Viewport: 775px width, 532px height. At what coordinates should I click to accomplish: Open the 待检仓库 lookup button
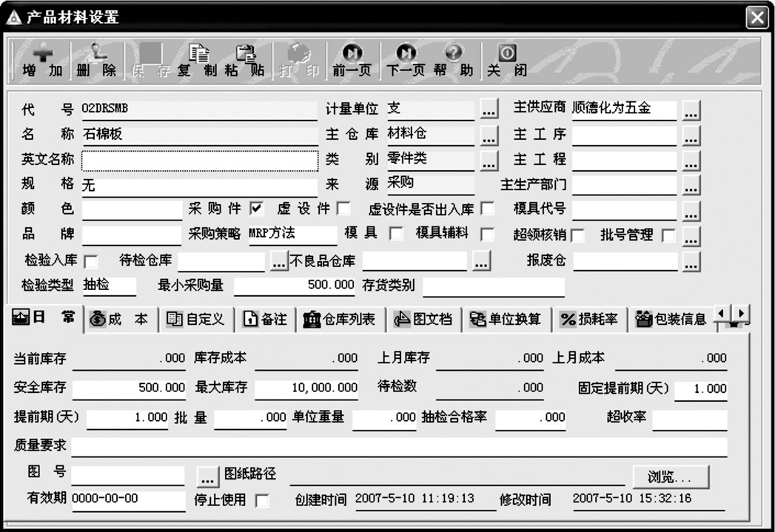pyautogui.click(x=279, y=261)
